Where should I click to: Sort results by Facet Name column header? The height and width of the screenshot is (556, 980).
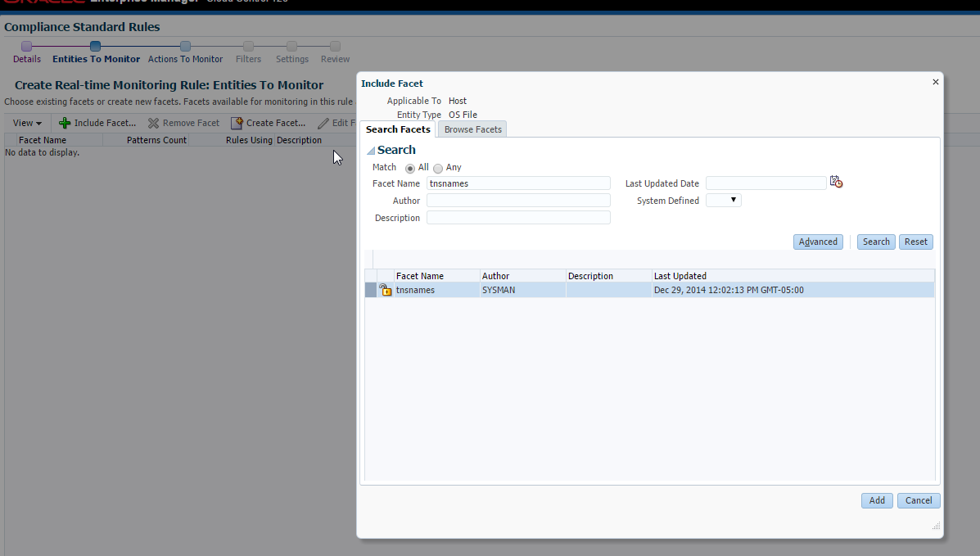coord(437,276)
